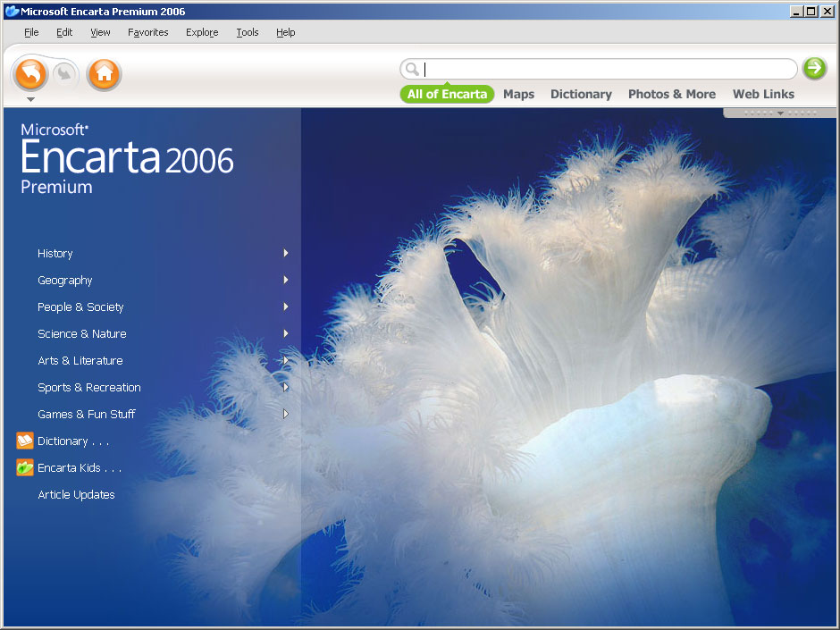Expand Science & Nature submenu arrow
The width and height of the screenshot is (840, 630).
point(286,333)
